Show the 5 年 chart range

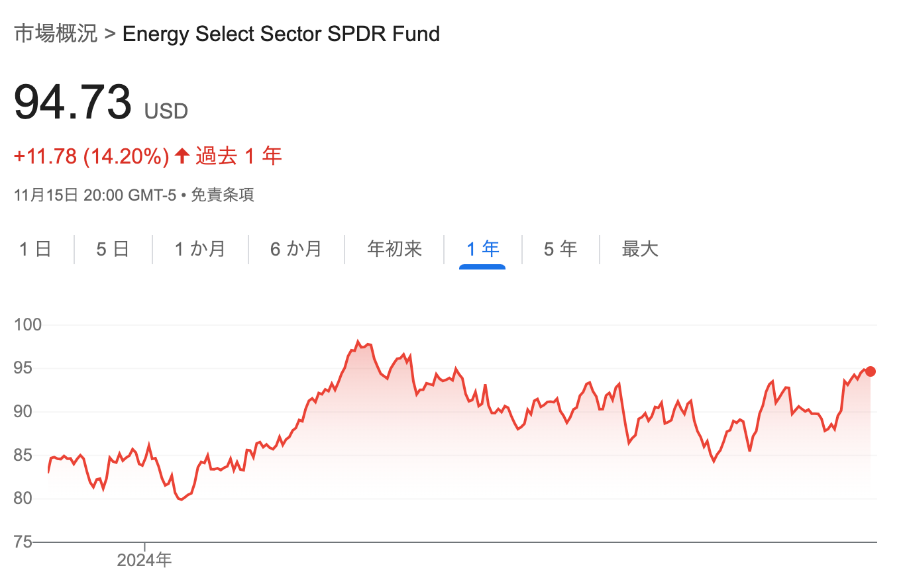coord(560,249)
